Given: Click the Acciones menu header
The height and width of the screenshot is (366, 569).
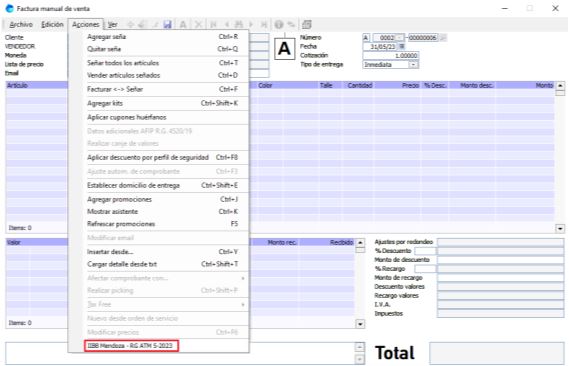Looking at the screenshot, I should point(86,25).
